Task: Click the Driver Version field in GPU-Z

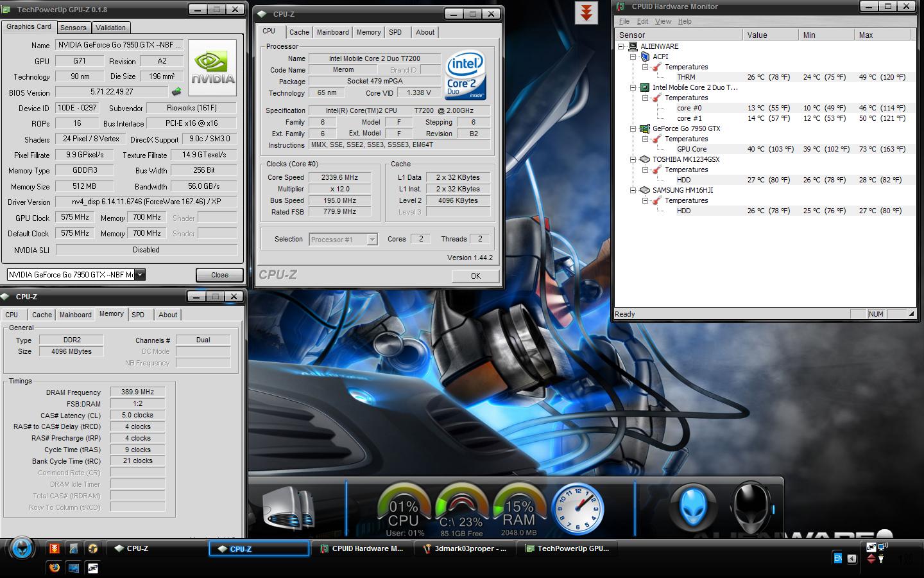Action: coord(146,202)
